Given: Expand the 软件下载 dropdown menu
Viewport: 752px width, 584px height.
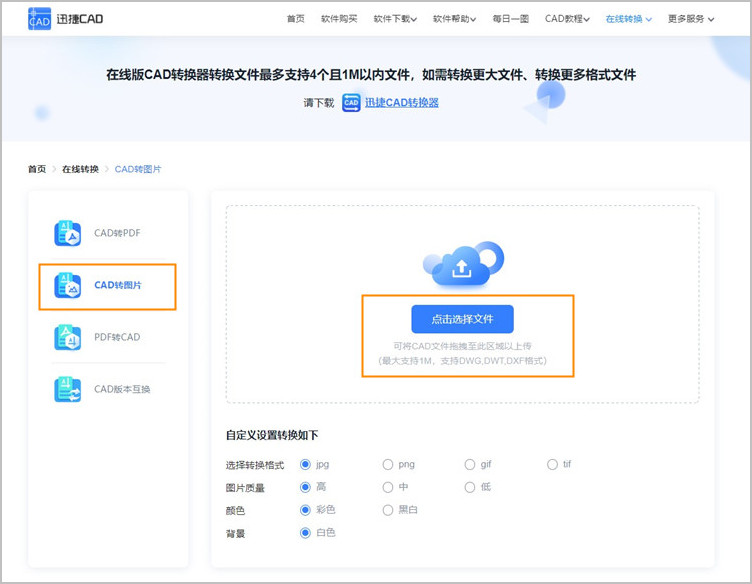Looking at the screenshot, I should 395,19.
